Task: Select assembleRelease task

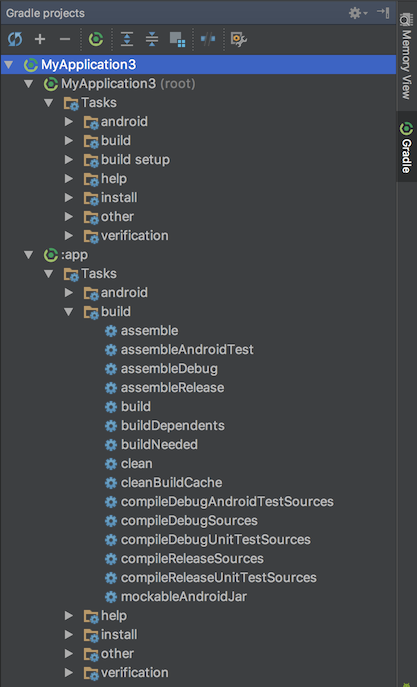Action: click(x=173, y=387)
